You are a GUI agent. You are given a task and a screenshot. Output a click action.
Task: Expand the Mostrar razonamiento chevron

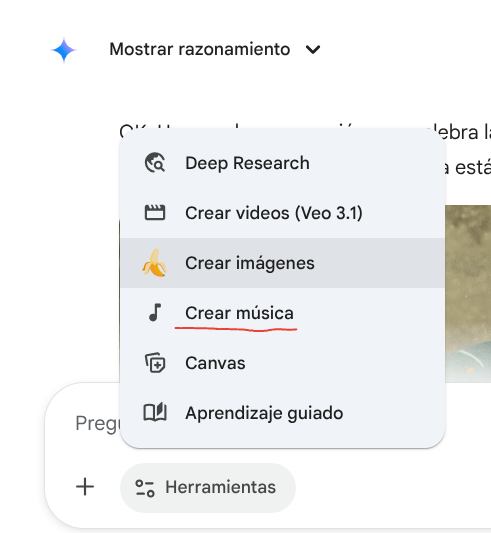pos(313,50)
